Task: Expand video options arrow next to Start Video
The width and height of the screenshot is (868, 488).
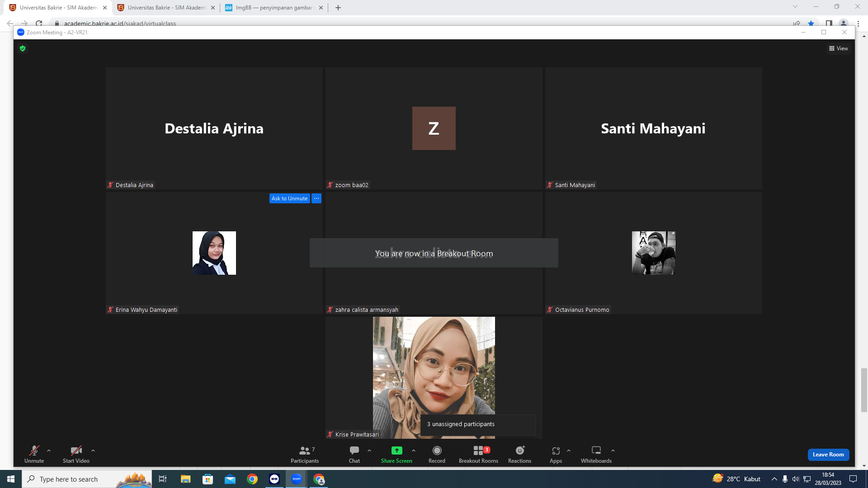Action: [93, 450]
